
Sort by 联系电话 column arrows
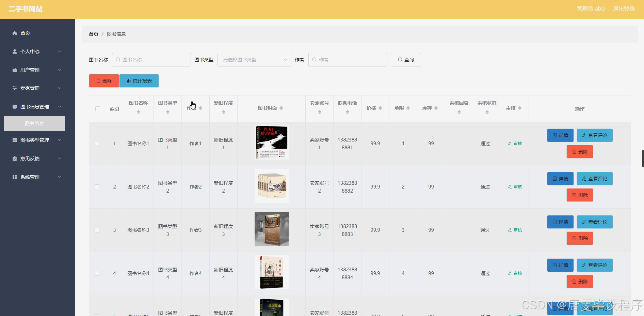coord(348,112)
